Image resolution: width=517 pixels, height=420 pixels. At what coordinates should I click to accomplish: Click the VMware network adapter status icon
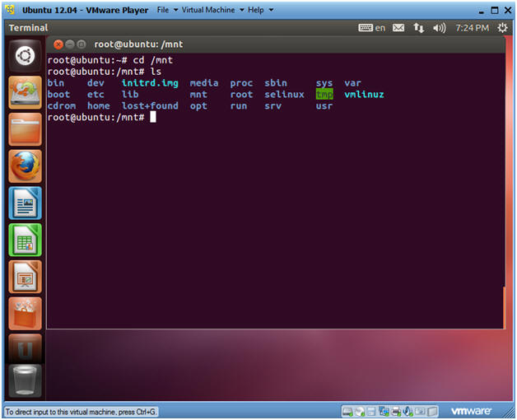pyautogui.click(x=384, y=412)
